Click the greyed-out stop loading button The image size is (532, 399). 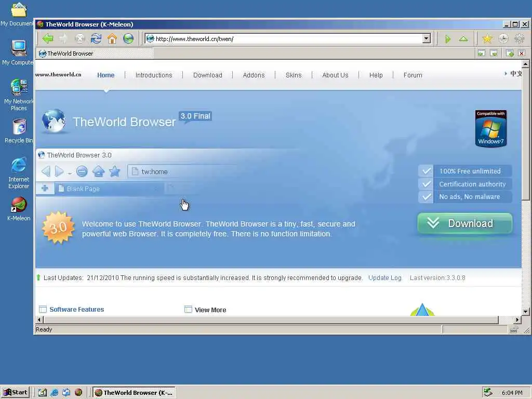(79, 38)
